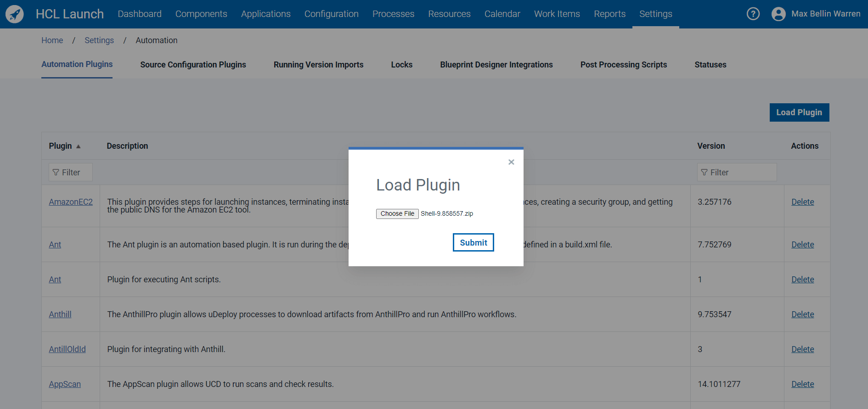Switch to Running Version Imports tab

click(318, 65)
